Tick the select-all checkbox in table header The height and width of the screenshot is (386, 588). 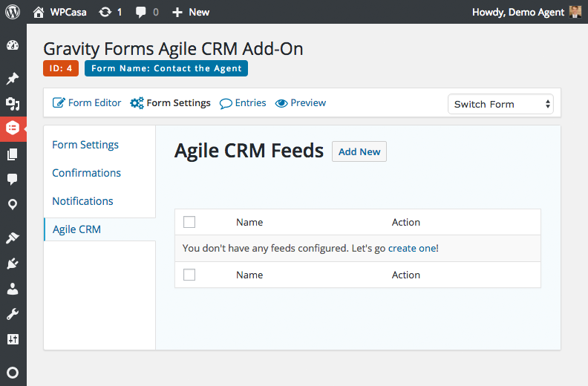click(189, 222)
